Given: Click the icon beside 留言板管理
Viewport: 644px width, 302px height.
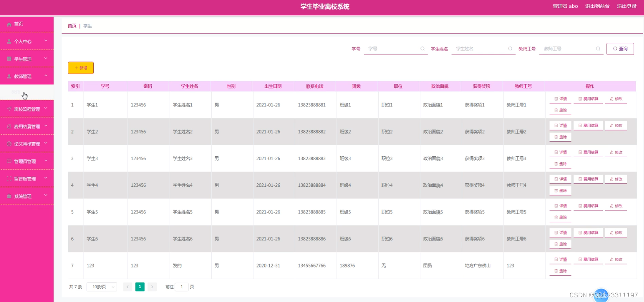Looking at the screenshot, I should [9, 179].
